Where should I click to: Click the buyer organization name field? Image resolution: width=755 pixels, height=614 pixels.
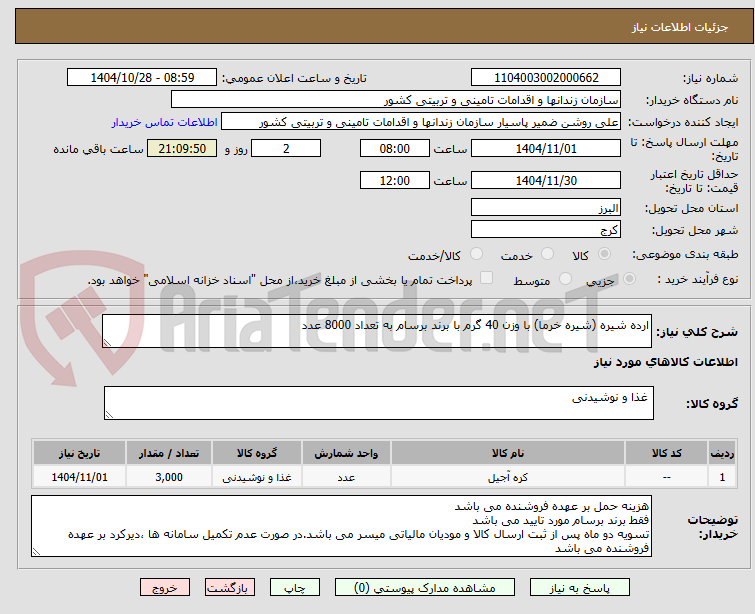click(x=396, y=100)
